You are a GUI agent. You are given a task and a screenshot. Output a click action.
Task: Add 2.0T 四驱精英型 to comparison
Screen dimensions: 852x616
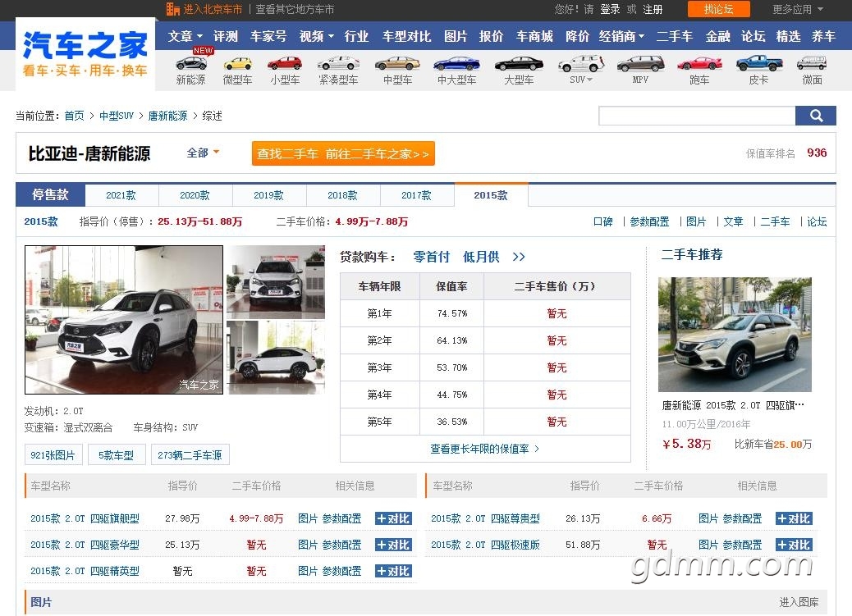(393, 571)
